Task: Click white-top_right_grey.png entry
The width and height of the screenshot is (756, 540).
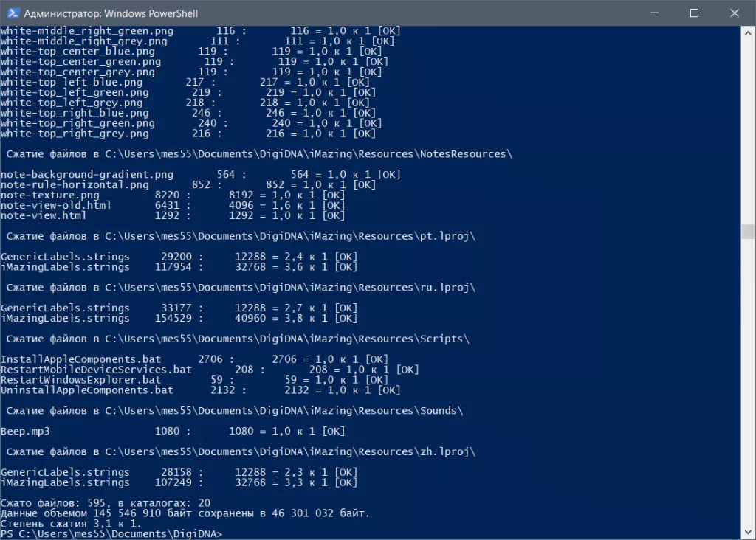Action: [188, 134]
